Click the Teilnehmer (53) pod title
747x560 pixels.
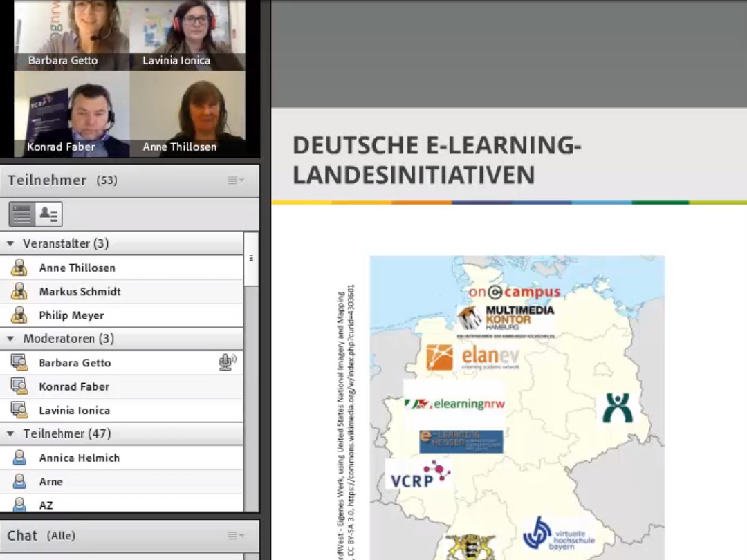click(x=62, y=180)
